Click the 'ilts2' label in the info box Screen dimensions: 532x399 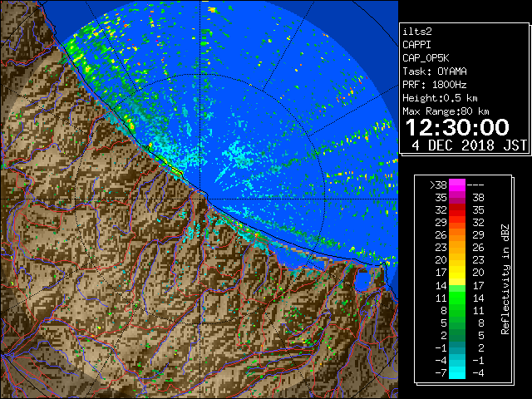point(417,32)
